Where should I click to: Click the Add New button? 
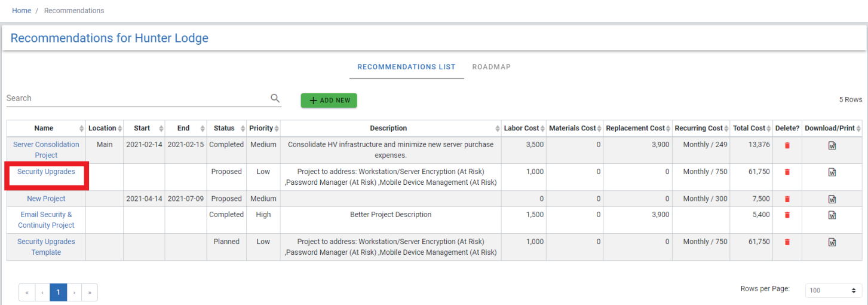point(329,100)
